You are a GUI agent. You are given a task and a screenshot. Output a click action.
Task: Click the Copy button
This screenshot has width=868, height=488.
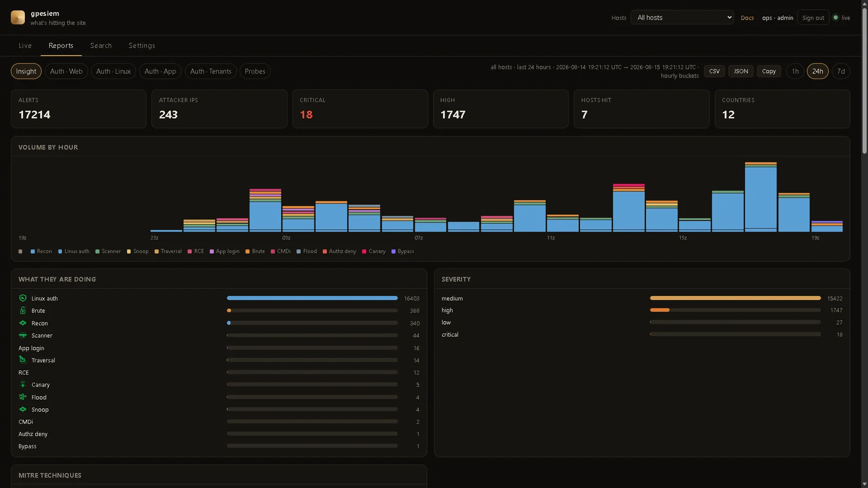[769, 71]
